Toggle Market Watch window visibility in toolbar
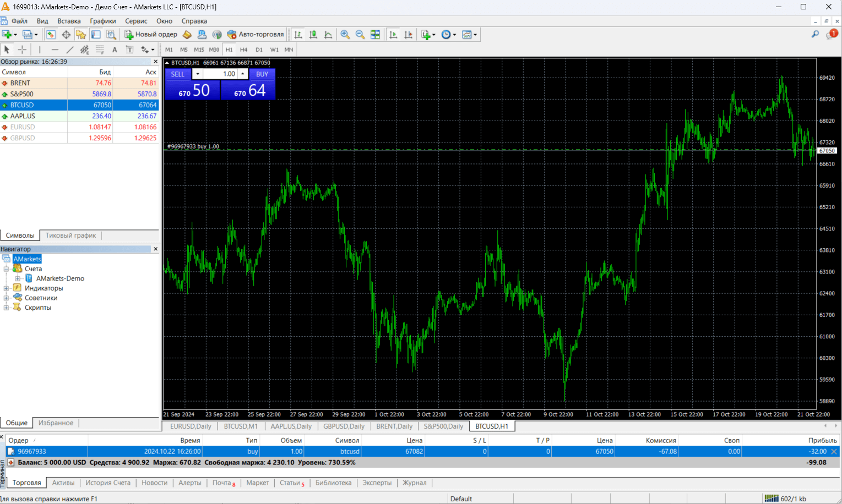This screenshot has width=842, height=504. click(51, 35)
